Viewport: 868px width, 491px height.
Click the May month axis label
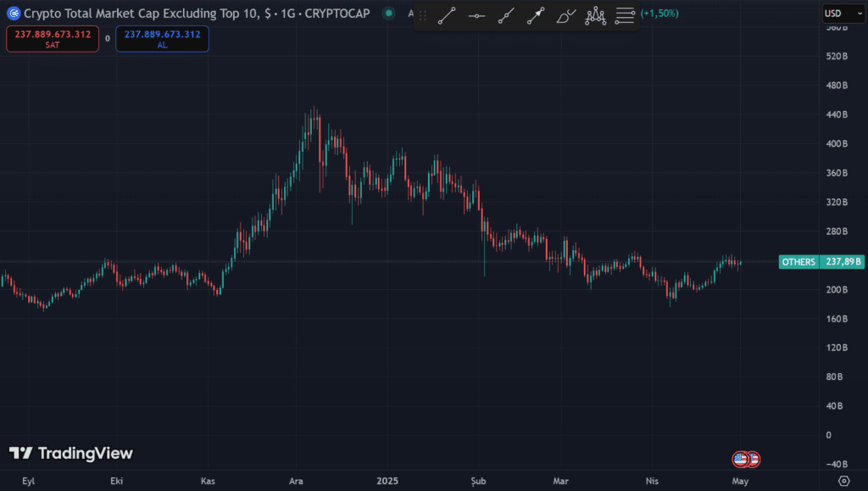(x=740, y=481)
